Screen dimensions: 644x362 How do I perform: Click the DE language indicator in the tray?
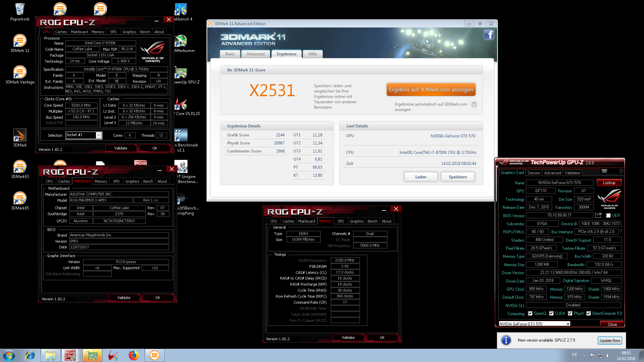click(x=575, y=355)
